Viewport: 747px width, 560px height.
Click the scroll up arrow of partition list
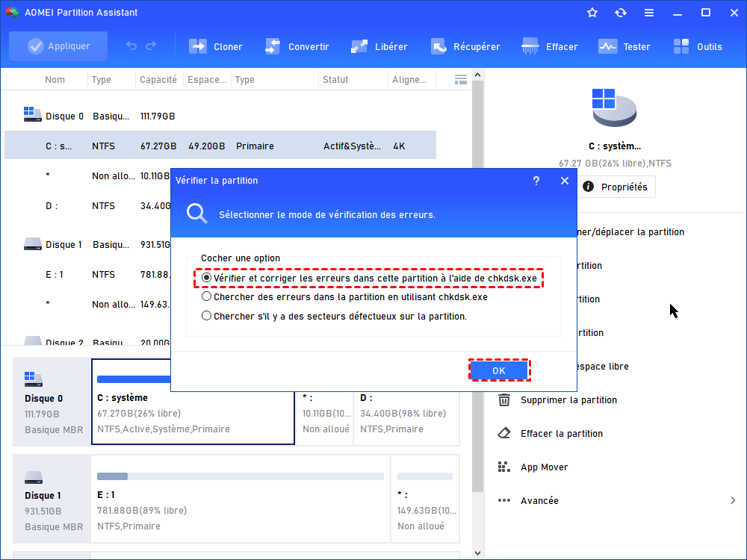pyautogui.click(x=477, y=75)
